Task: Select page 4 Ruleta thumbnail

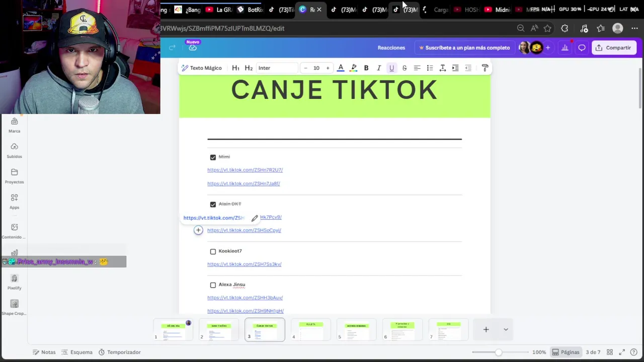Action: click(x=311, y=330)
